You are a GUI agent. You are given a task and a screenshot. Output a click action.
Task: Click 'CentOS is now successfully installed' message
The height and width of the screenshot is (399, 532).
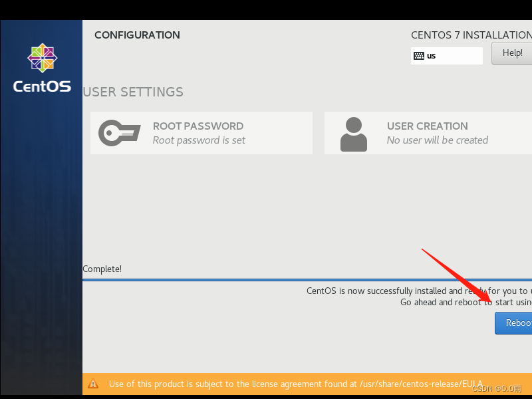[419, 291]
